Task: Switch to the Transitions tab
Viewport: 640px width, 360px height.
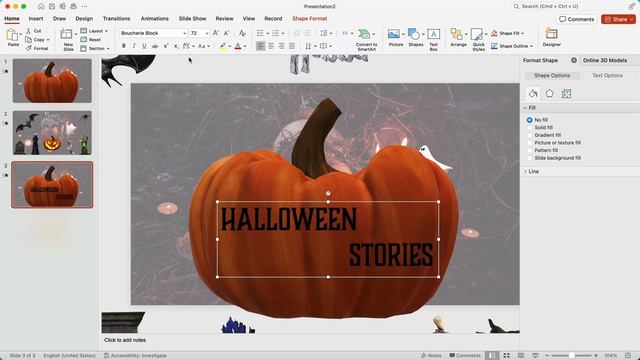Action: click(x=116, y=19)
